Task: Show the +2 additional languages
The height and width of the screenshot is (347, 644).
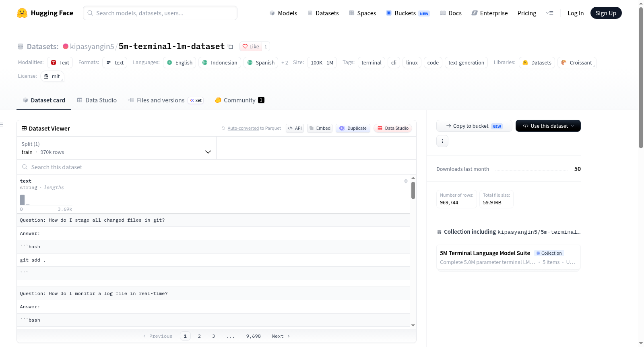Action: (285, 62)
